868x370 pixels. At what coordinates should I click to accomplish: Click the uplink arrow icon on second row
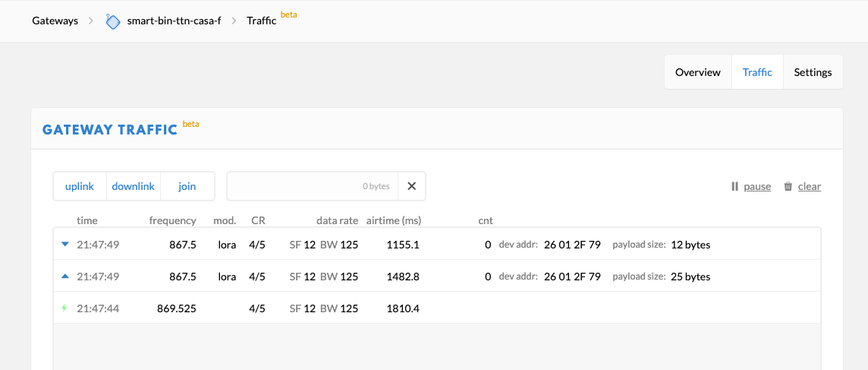pyautogui.click(x=64, y=277)
